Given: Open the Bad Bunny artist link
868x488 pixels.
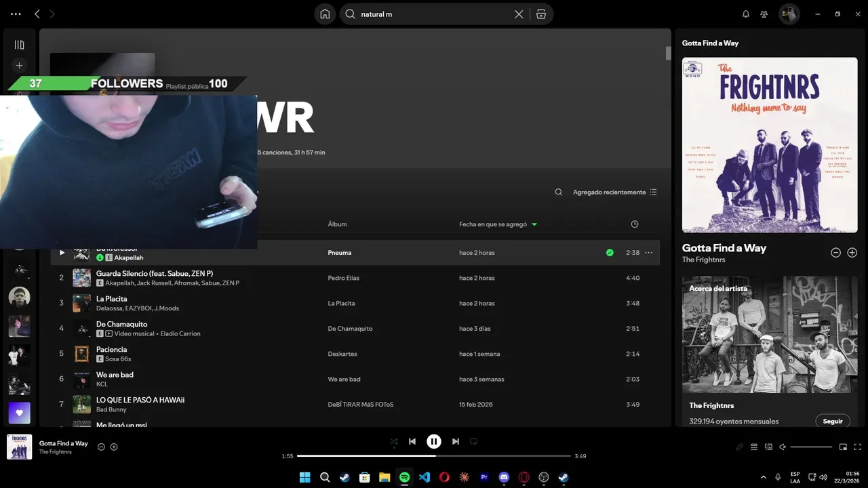Looking at the screenshot, I should (x=111, y=409).
